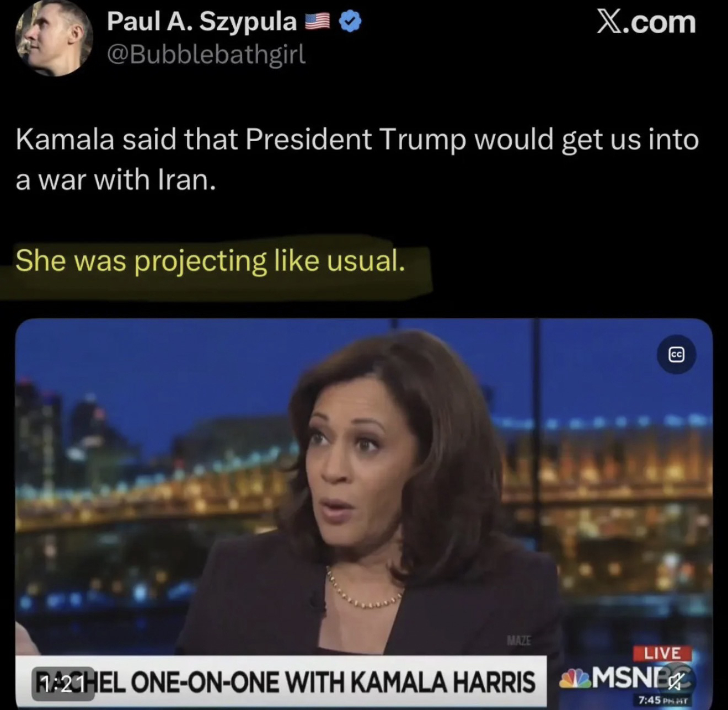
Task: Click the tweet text about Iran war
Action: point(357,159)
